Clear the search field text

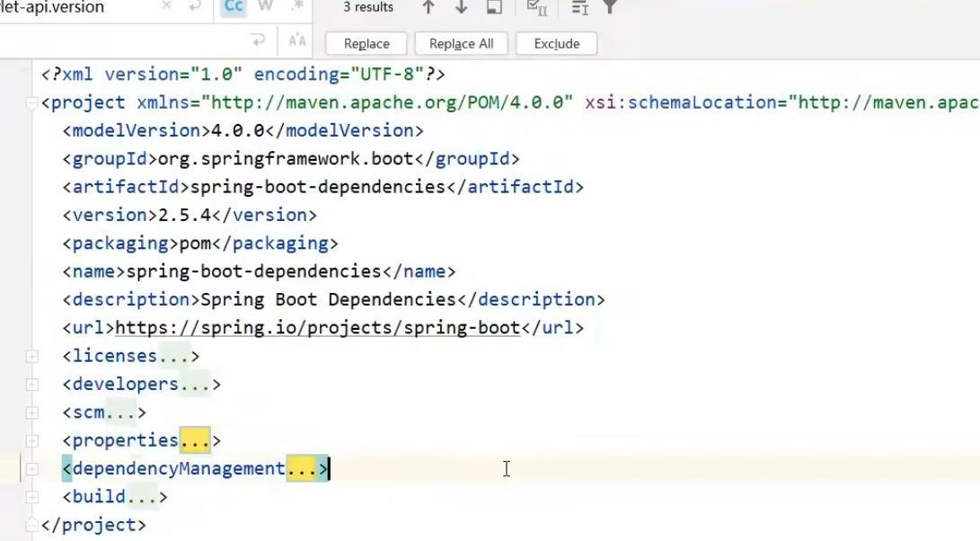click(x=166, y=6)
